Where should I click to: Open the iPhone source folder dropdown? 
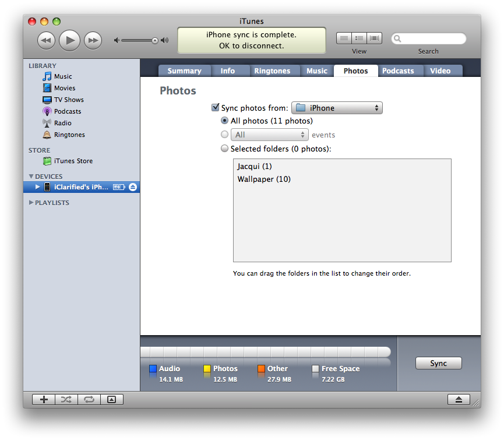(x=337, y=108)
